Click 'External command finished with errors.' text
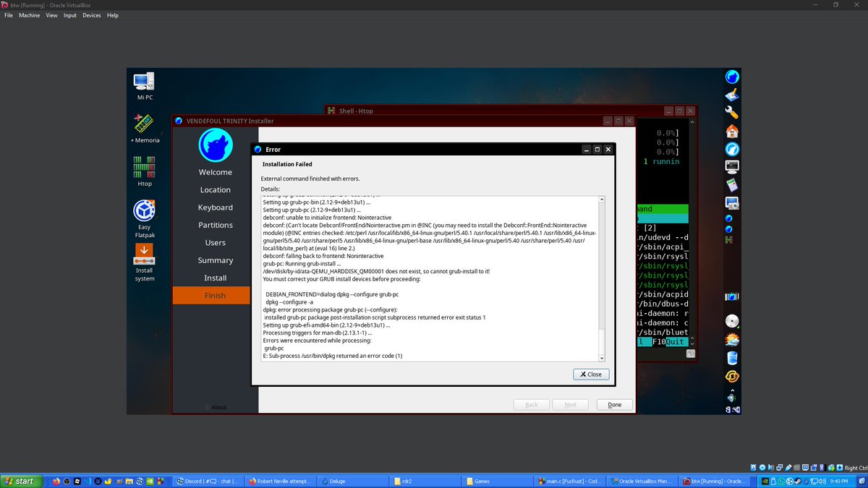Viewport: 868px width, 488px height. (x=310, y=178)
